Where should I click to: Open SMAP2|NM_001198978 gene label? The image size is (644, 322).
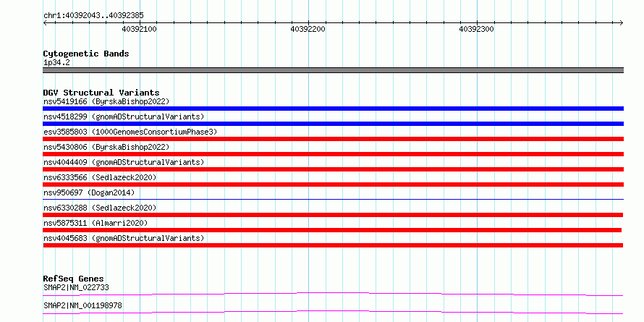click(x=82, y=305)
